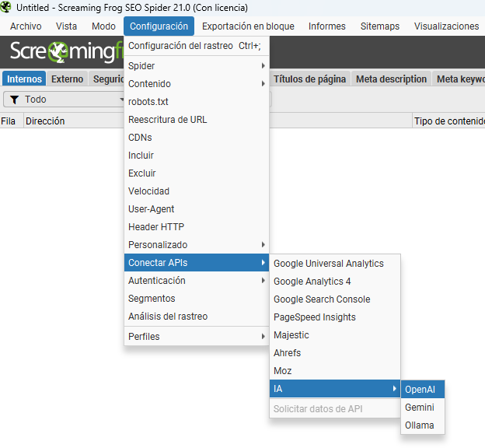485x448 pixels.
Task: Choose the Ahrefs API
Action: [335, 353]
